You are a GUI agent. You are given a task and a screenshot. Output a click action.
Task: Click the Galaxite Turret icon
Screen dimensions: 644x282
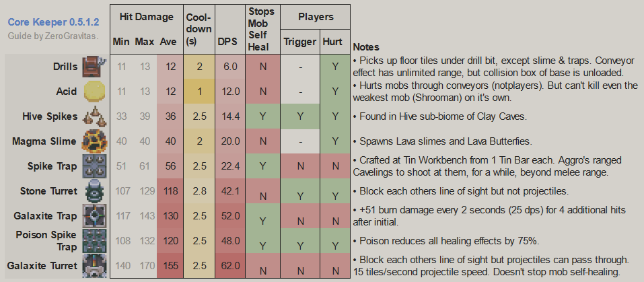click(x=92, y=266)
